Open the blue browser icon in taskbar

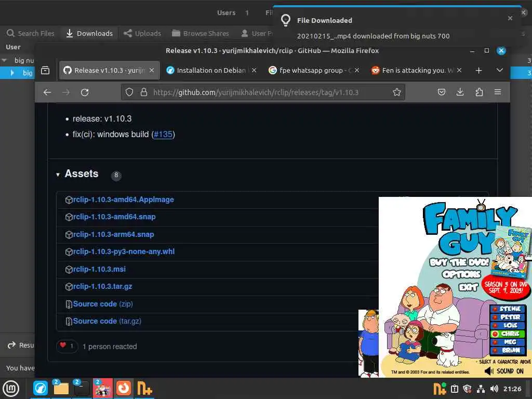40,388
